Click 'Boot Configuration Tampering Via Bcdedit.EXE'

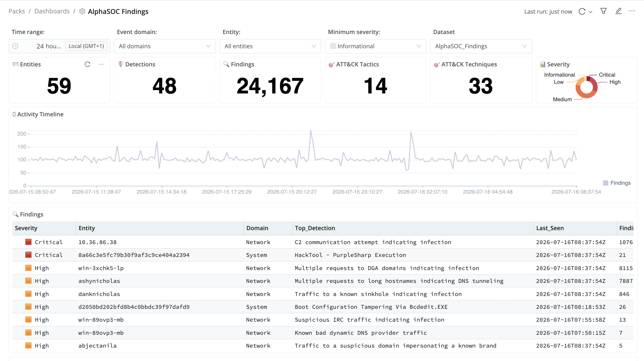[x=371, y=307]
